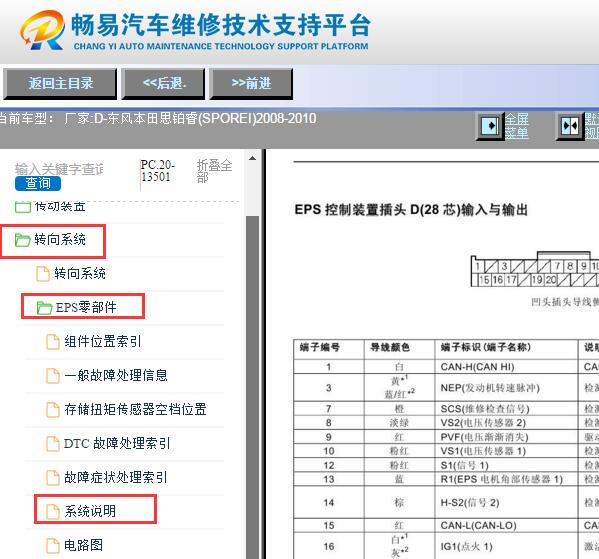
Task: Click the tree panel scrollbar thumb
Action: click(253, 387)
